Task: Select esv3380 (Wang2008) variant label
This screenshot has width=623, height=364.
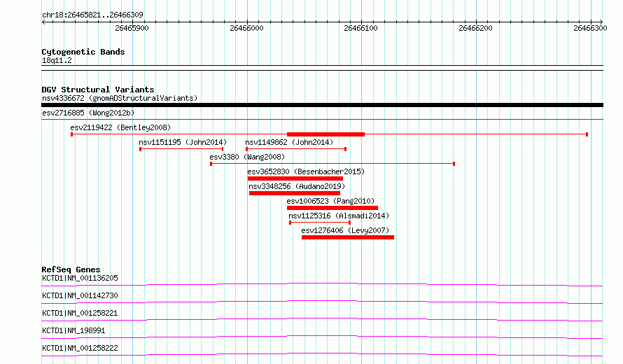Action: 247,157
